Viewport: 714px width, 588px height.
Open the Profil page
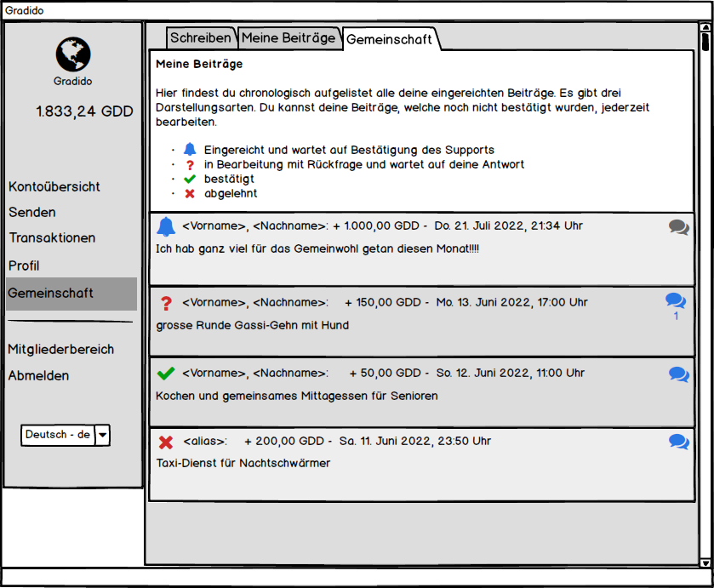(24, 265)
